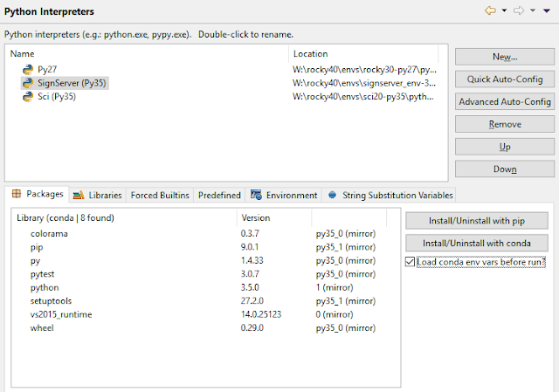
Task: Click the sci20-py35 location path
Action: pyautogui.click(x=363, y=97)
